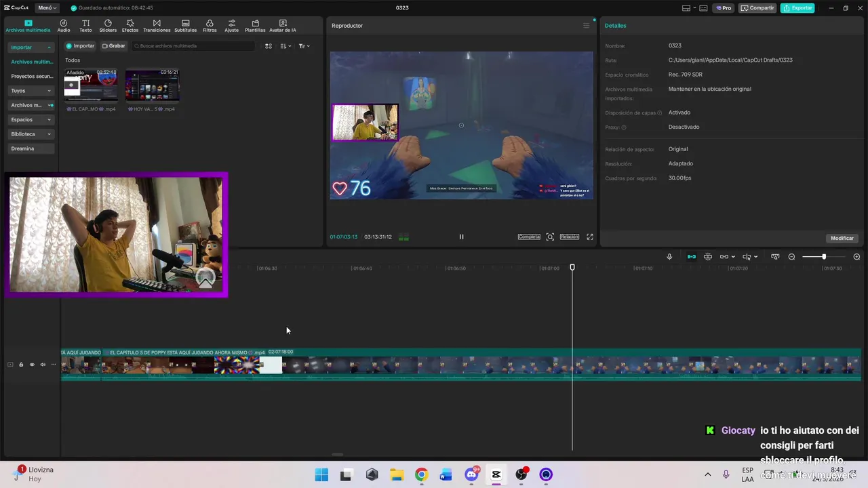Open the Subtítulos tab
Viewport: 868px width, 488px height.
(185, 26)
